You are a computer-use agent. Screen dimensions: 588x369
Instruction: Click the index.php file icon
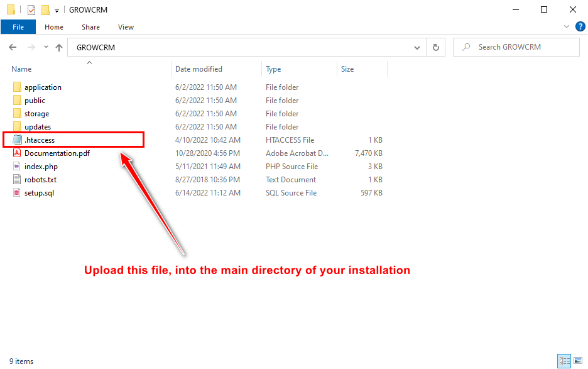[x=17, y=167]
